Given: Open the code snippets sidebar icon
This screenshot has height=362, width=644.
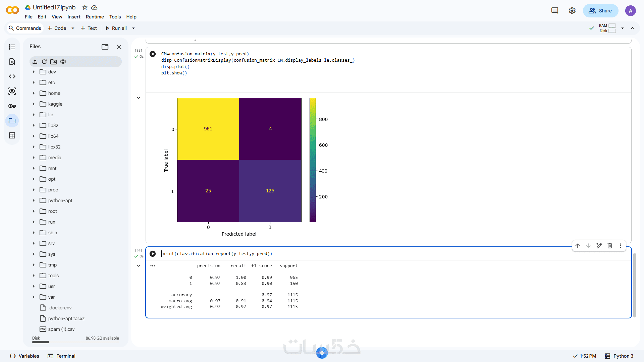Looking at the screenshot, I should (x=12, y=76).
